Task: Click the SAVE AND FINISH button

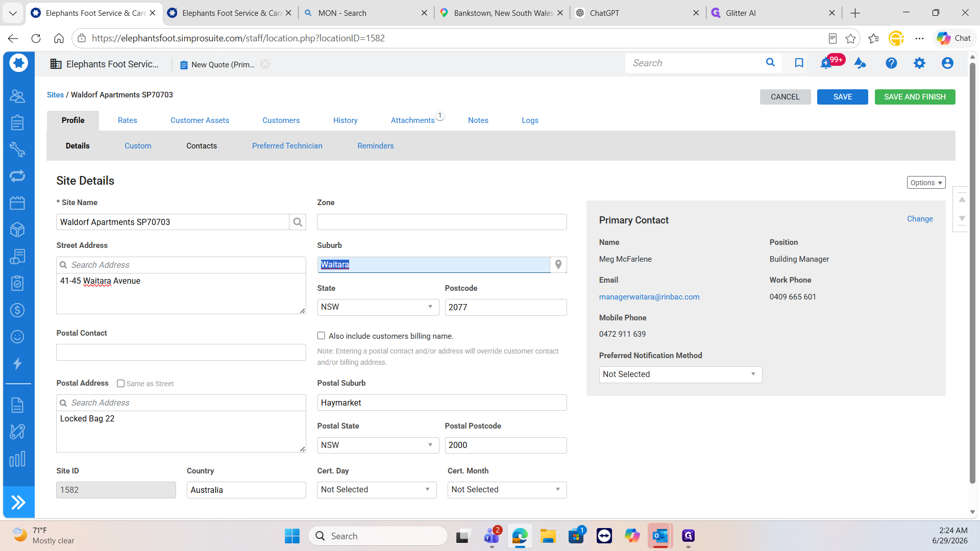Action: 915,97
